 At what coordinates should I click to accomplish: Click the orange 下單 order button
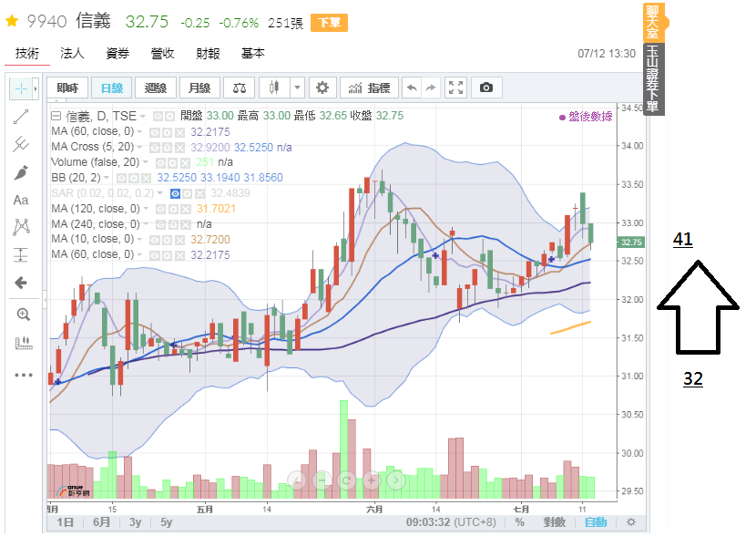click(330, 23)
